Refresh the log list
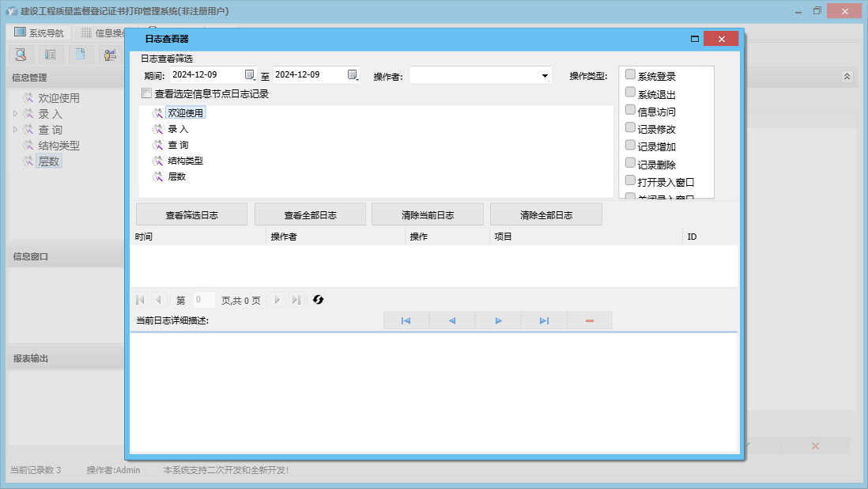 tap(319, 300)
